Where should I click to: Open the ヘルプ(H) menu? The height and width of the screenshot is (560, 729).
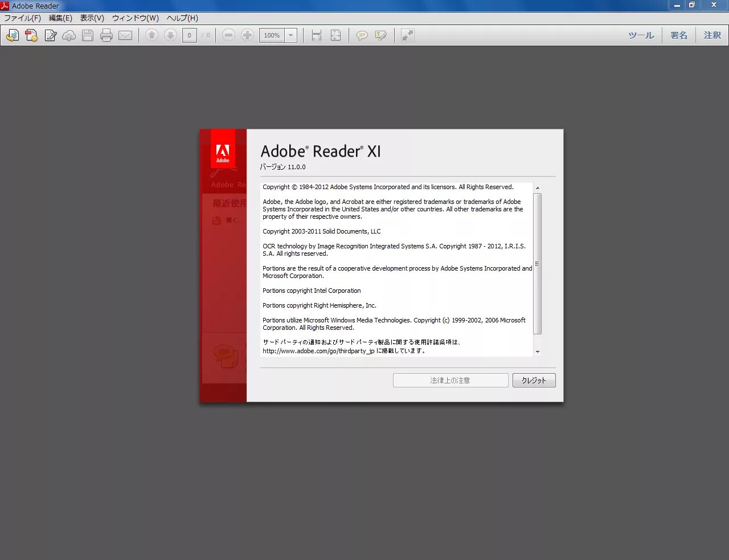[x=182, y=18]
